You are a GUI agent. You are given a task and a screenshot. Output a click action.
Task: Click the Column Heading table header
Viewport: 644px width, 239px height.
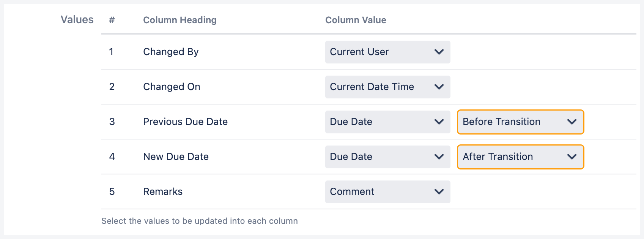pos(180,20)
